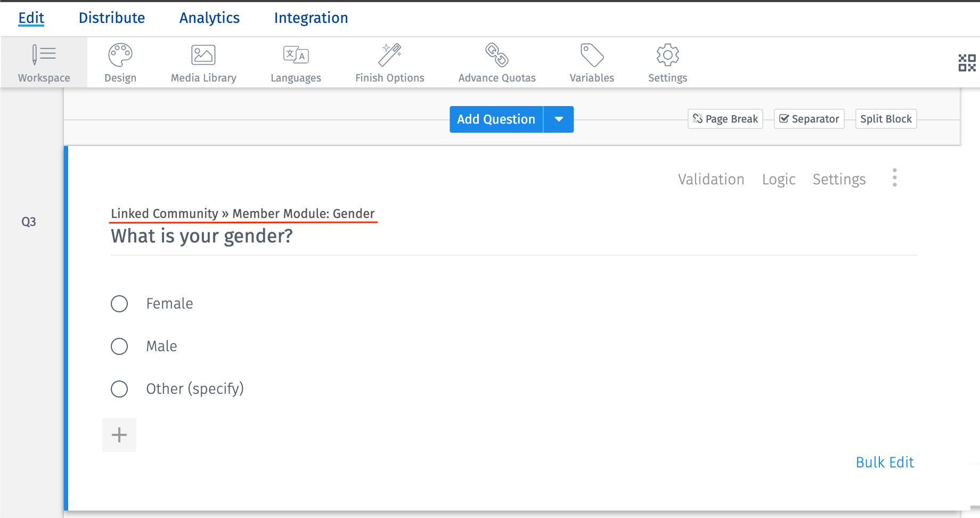
Task: Open the Media Library
Action: pyautogui.click(x=203, y=61)
